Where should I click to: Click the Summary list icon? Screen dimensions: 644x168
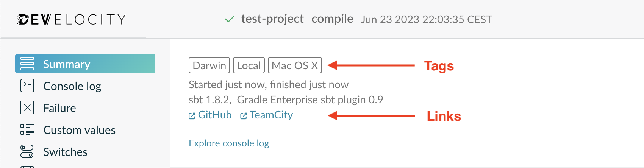pos(27,64)
